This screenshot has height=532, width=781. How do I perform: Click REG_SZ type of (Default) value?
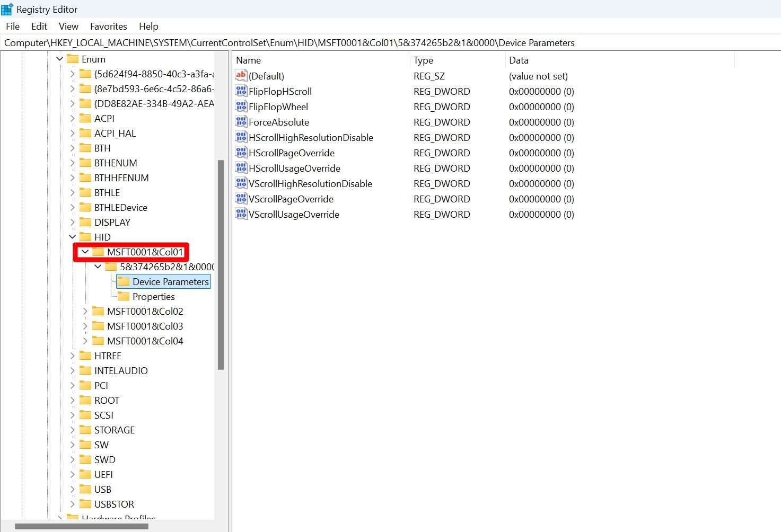coord(429,76)
